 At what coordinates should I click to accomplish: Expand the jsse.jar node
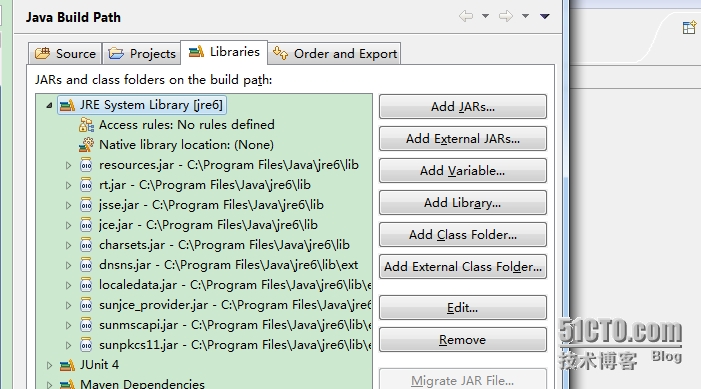[x=68, y=205]
